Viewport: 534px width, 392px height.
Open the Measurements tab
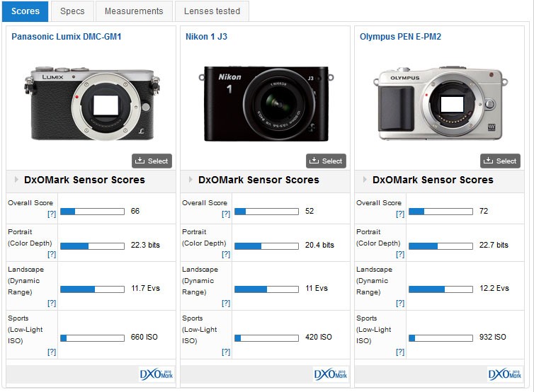134,11
